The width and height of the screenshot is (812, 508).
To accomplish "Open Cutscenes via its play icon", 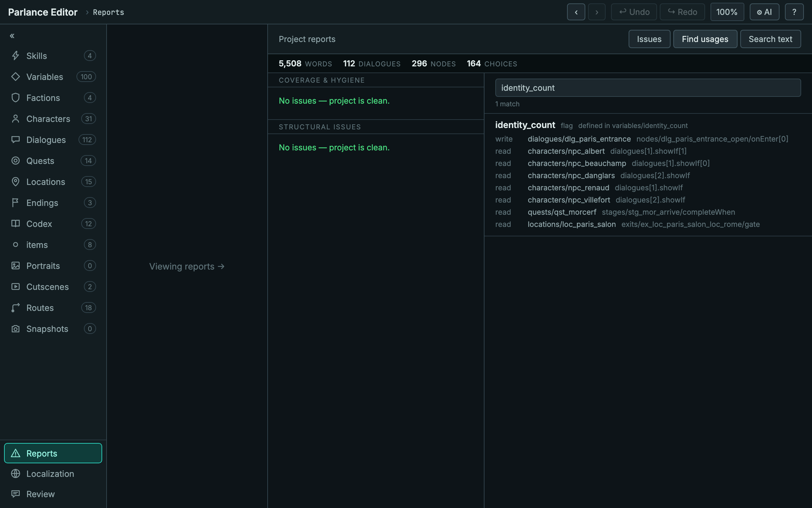I will pyautogui.click(x=16, y=287).
